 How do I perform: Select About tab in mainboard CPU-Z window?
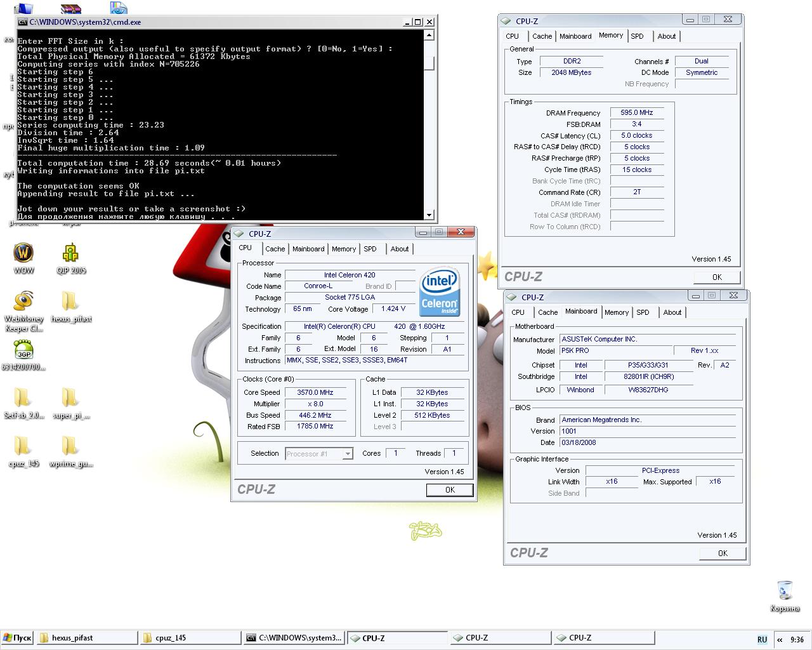(672, 312)
